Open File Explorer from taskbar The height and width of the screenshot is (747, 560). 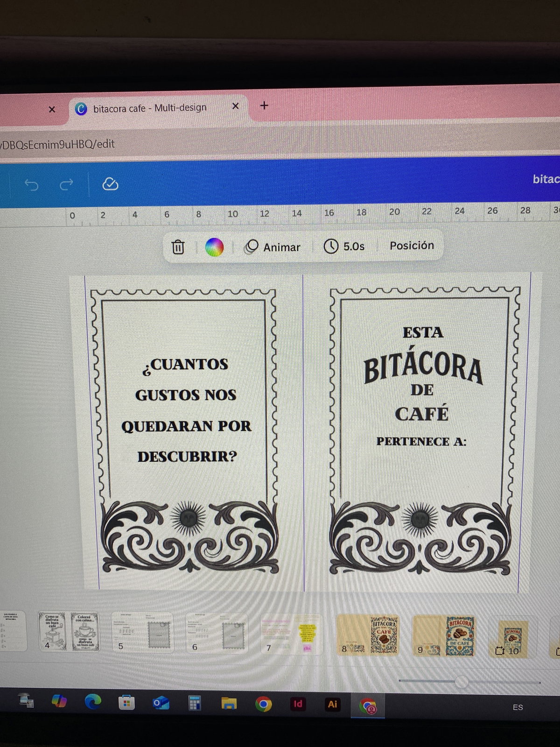[229, 704]
